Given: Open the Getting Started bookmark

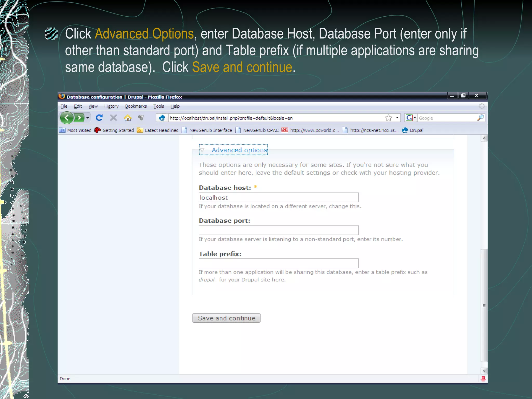Looking at the screenshot, I should [x=114, y=130].
